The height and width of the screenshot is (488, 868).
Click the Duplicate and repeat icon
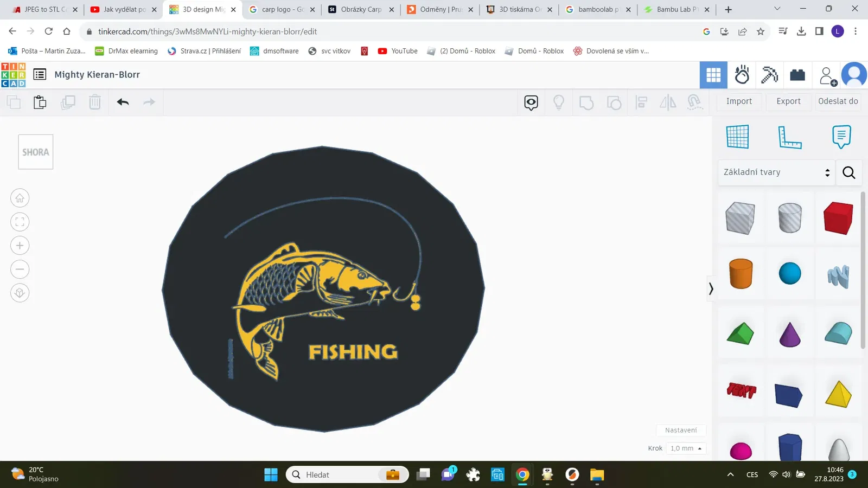[68, 102]
